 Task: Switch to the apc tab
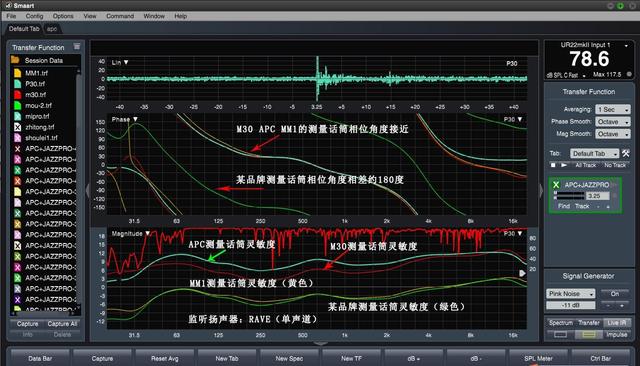52,29
